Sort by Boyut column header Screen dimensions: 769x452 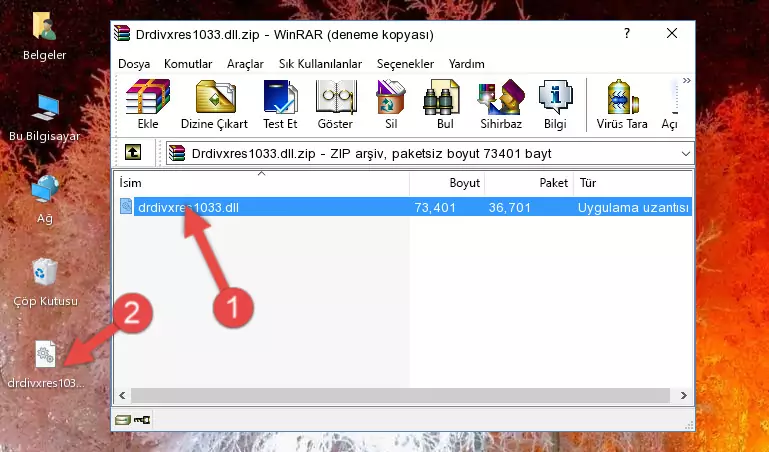click(447, 183)
